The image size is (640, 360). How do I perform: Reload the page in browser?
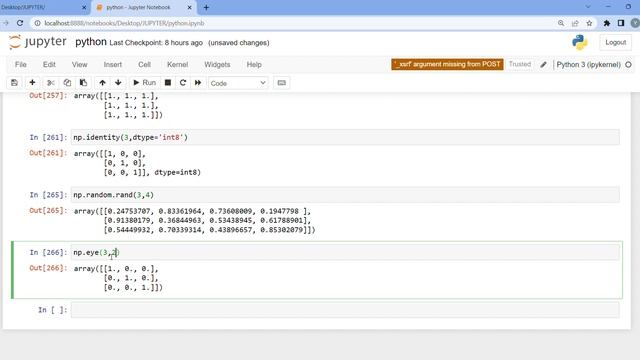click(x=20, y=23)
